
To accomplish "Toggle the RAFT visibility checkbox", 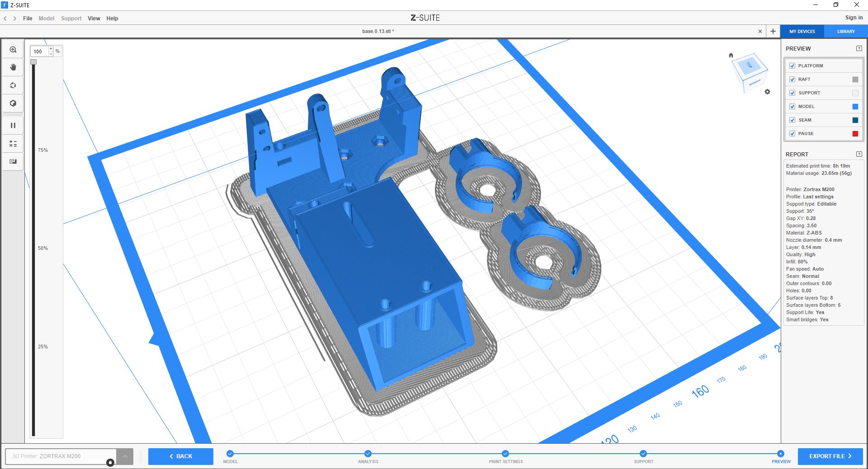I will pos(792,80).
